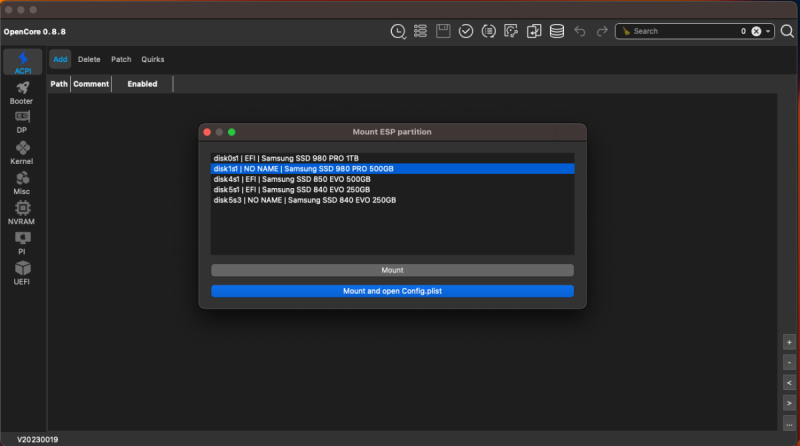The height and width of the screenshot is (446, 800).
Task: Open the UEFI section
Action: tap(21, 273)
